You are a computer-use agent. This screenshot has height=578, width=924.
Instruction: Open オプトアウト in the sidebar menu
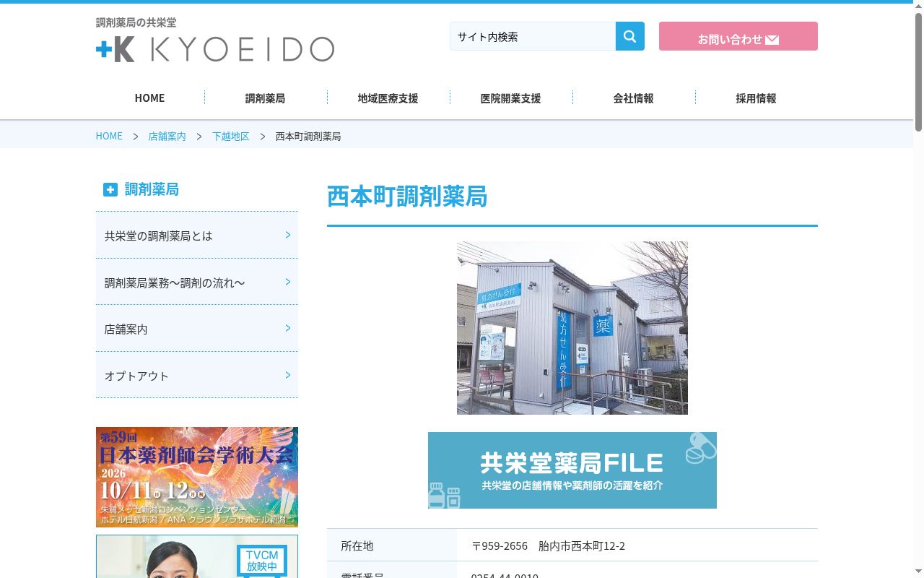(x=197, y=376)
